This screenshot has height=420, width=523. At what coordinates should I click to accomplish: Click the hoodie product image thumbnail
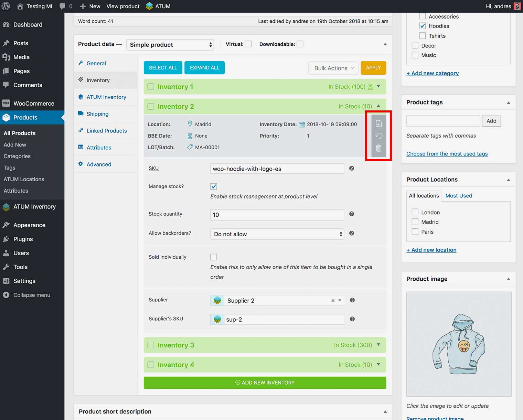point(459,344)
